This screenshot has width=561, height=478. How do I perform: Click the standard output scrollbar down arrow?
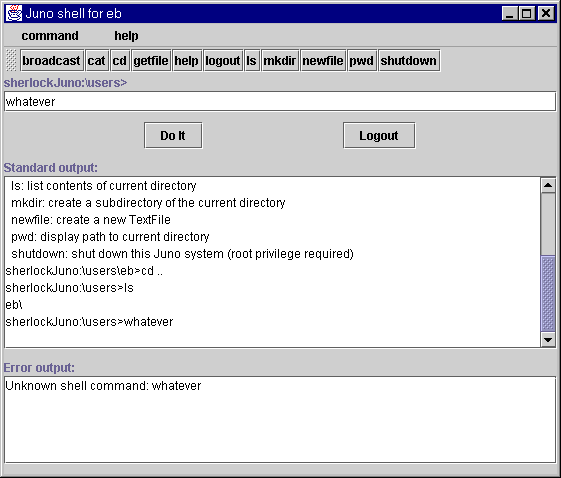(548, 339)
